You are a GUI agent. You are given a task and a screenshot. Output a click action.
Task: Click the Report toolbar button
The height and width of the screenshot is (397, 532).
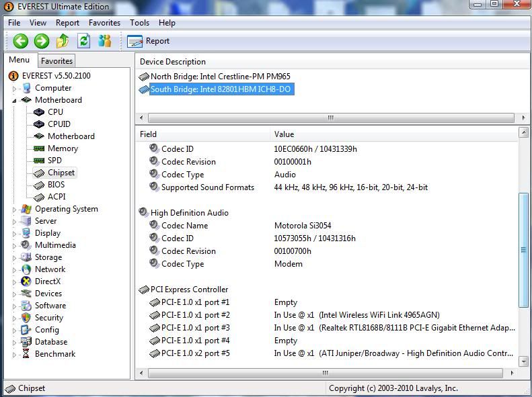click(148, 41)
